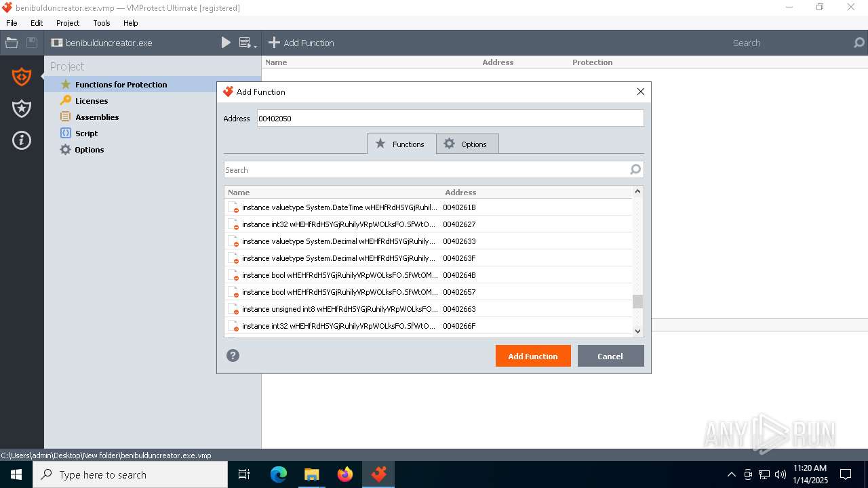Open the dialog help question mark icon

pos(233,355)
